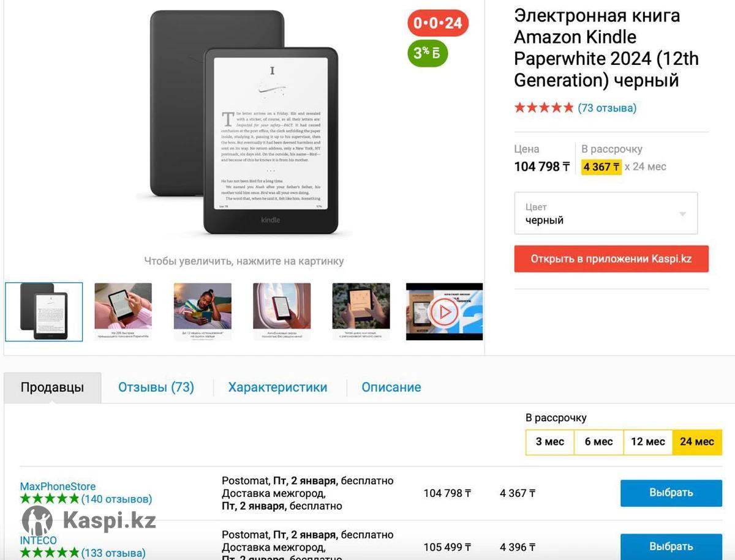Viewport: 735px width, 560px height.
Task: Click the Kaspi.kz logo watermark
Action: [89, 521]
